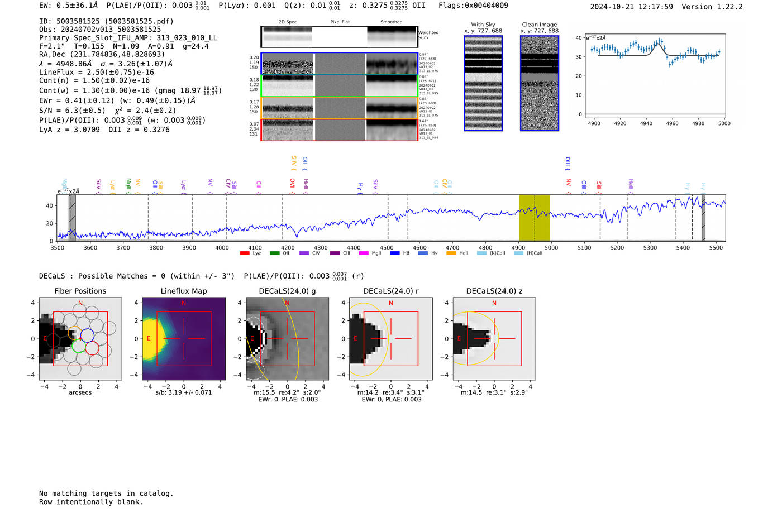Click the Cont(w) gmag 18.97 line
Image resolution: width=782 pixels, height=532 pixels.
tap(130, 90)
